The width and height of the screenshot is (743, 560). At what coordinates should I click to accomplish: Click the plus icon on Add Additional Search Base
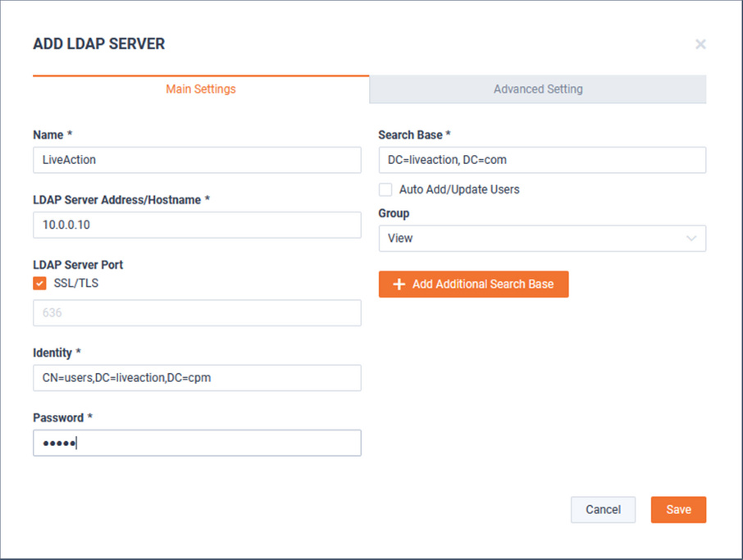399,285
